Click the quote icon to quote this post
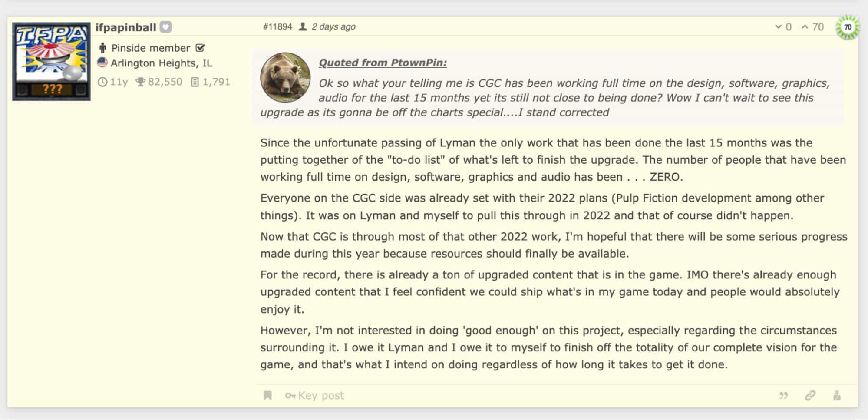The height and width of the screenshot is (420, 868). [x=783, y=396]
